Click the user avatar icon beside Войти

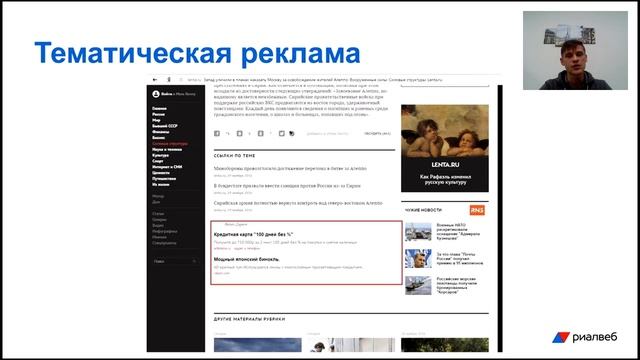[x=156, y=94]
